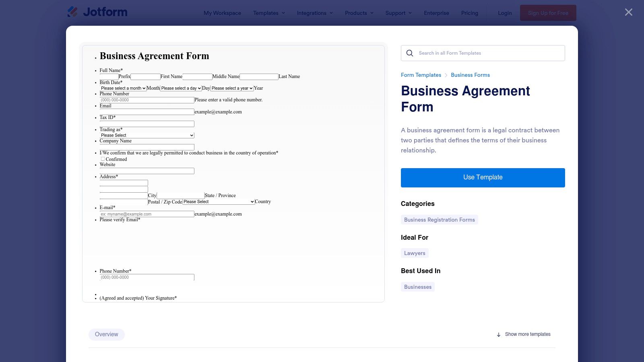The height and width of the screenshot is (362, 644).
Task: Click the search magnifier icon
Action: (x=409, y=53)
